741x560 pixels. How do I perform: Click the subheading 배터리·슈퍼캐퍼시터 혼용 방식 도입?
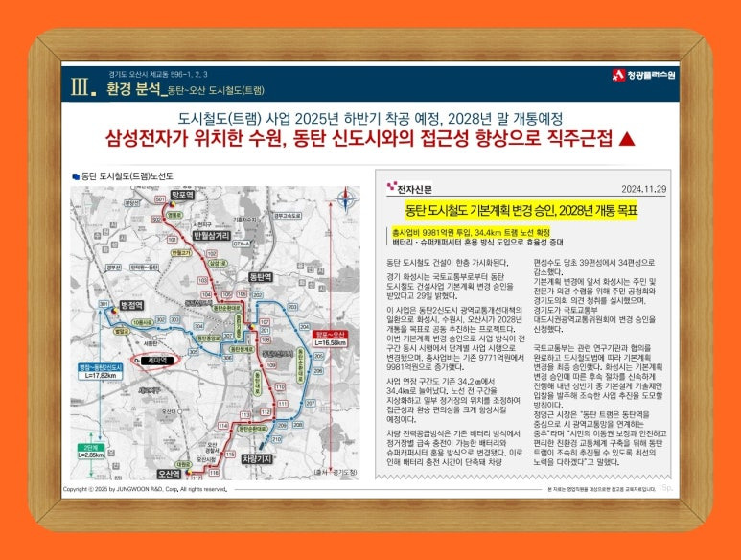(x=477, y=243)
